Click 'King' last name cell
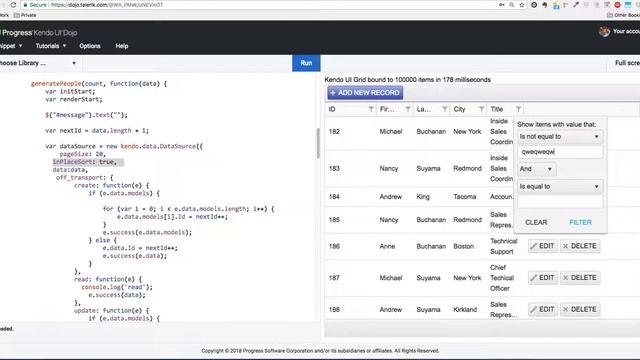 click(x=423, y=197)
